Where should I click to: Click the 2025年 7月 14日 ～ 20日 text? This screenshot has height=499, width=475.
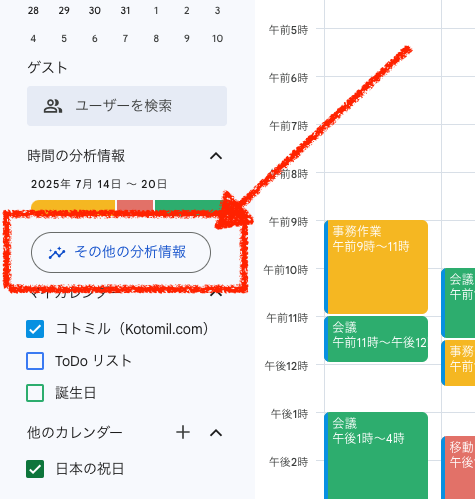(99, 184)
